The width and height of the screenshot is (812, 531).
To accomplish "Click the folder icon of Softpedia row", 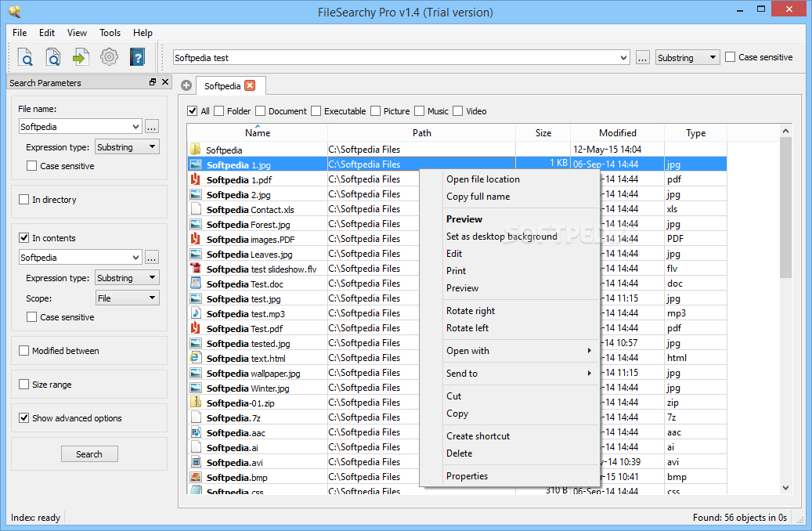I will 196,150.
